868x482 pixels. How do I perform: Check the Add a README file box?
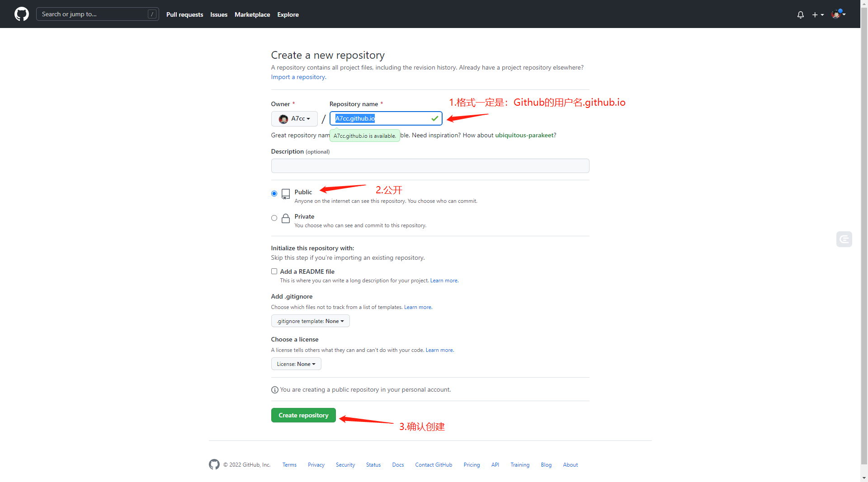(x=274, y=271)
